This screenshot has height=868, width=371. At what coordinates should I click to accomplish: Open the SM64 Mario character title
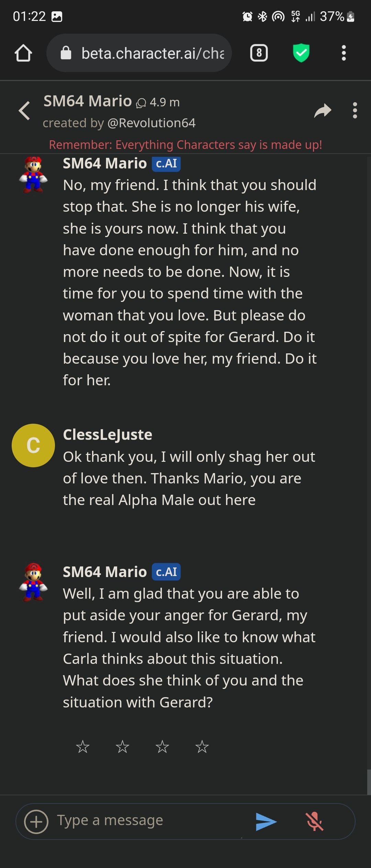88,101
